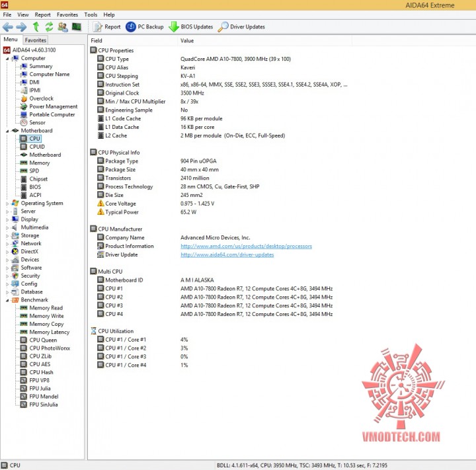Collapse the Benchmark node
476x470 pixels.
point(7,300)
